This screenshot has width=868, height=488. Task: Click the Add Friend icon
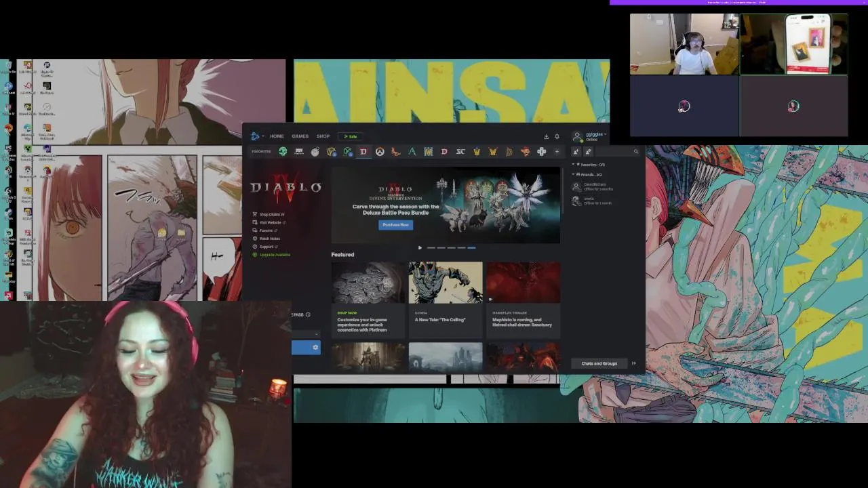(576, 152)
